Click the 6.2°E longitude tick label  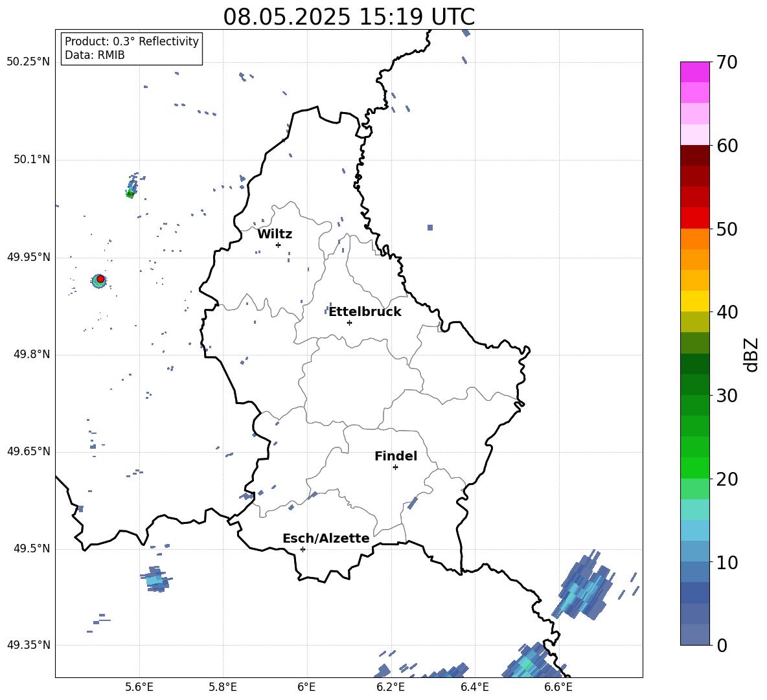click(391, 687)
